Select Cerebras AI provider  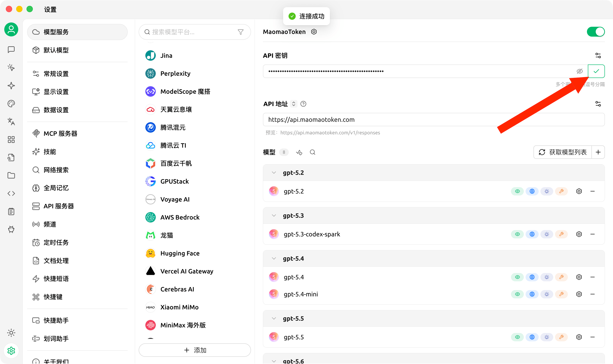coord(195,289)
